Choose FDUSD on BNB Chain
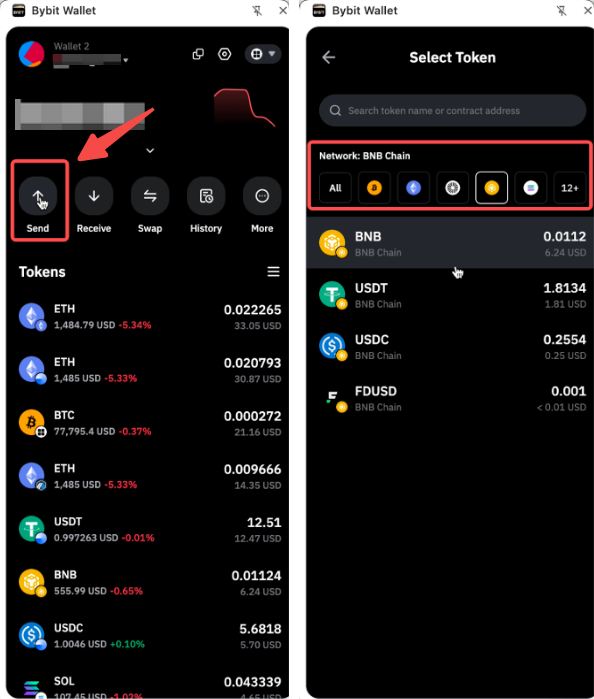Screen dimensions: 594x699 point(452,399)
